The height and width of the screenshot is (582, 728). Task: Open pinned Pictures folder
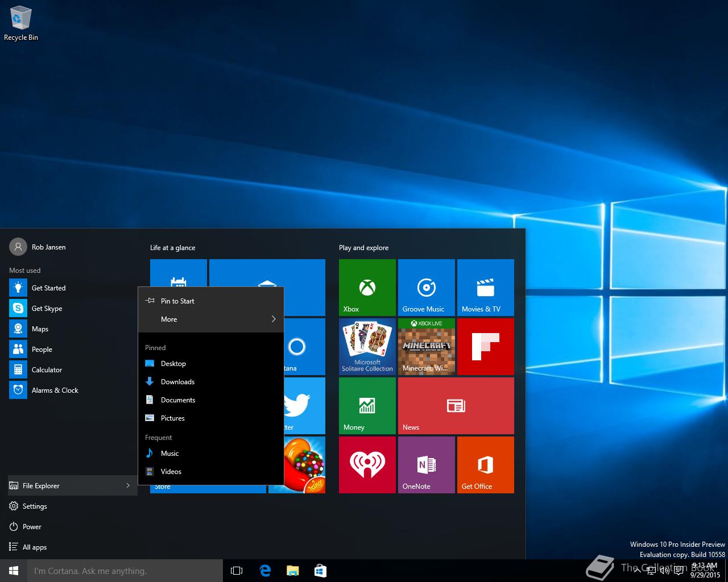click(x=210, y=418)
